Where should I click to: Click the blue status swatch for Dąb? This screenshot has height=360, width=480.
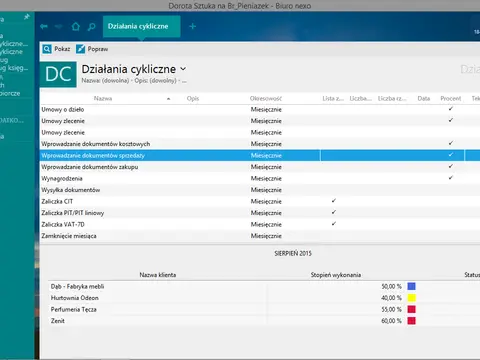click(412, 286)
